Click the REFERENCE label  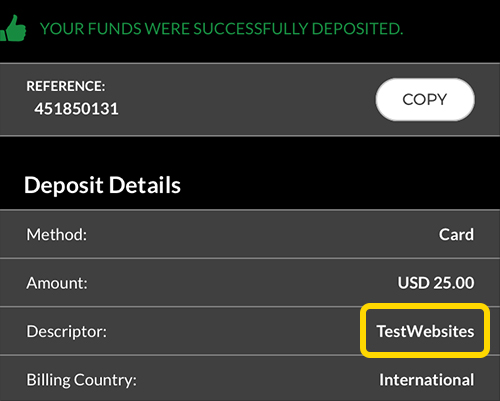[66, 86]
